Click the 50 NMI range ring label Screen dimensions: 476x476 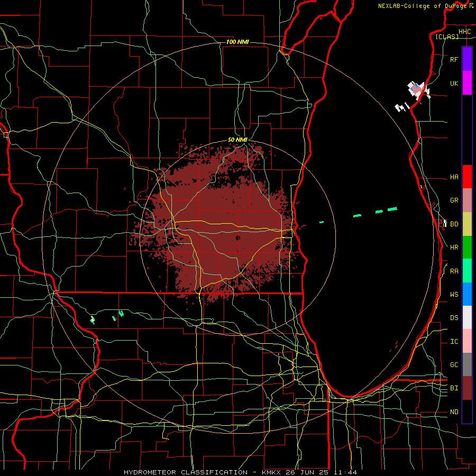pyautogui.click(x=237, y=140)
